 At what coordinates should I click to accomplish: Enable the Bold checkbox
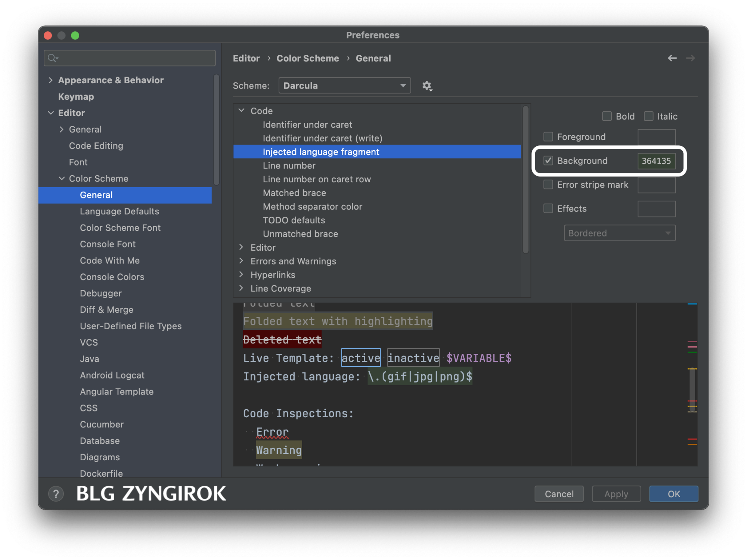point(607,116)
